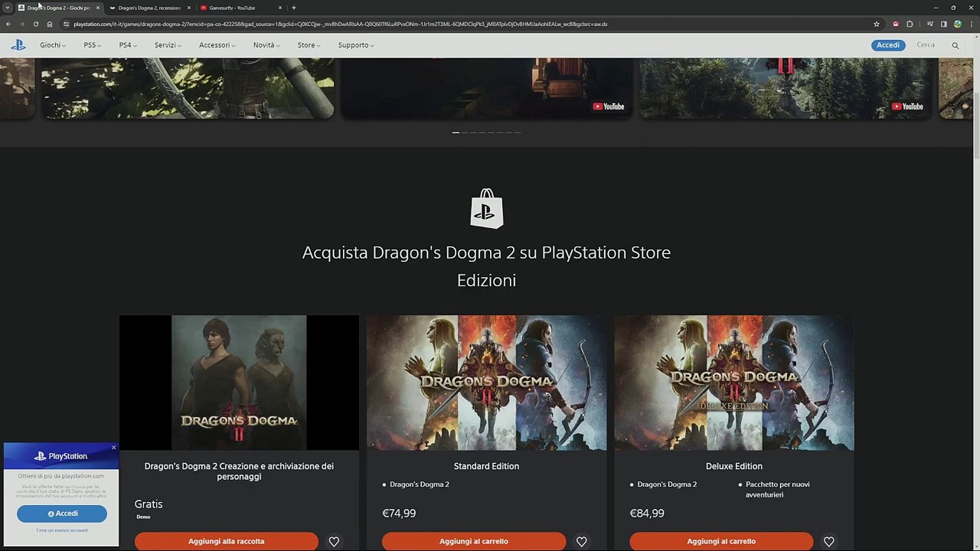The height and width of the screenshot is (551, 980).
Task: Click the €84,99 price text
Action: [x=647, y=514]
